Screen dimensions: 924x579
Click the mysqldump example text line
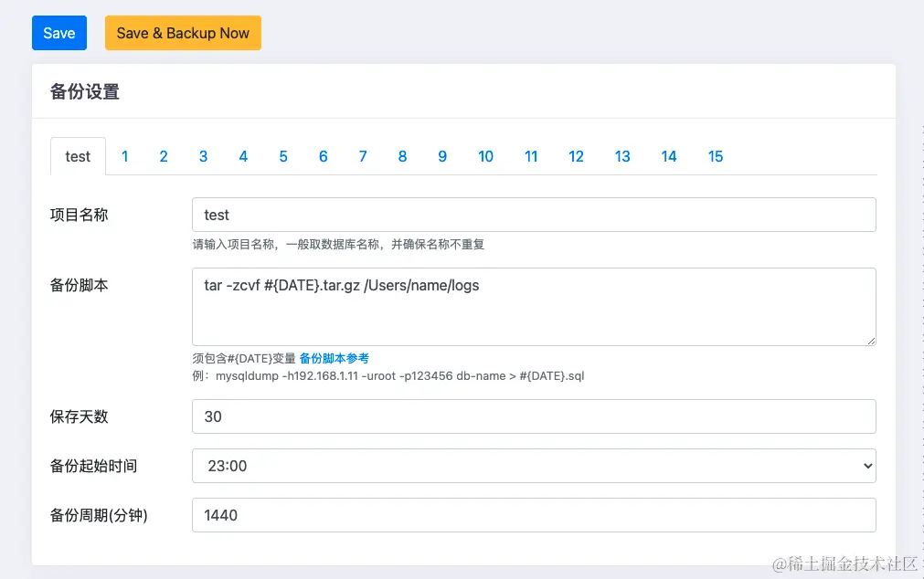click(388, 375)
